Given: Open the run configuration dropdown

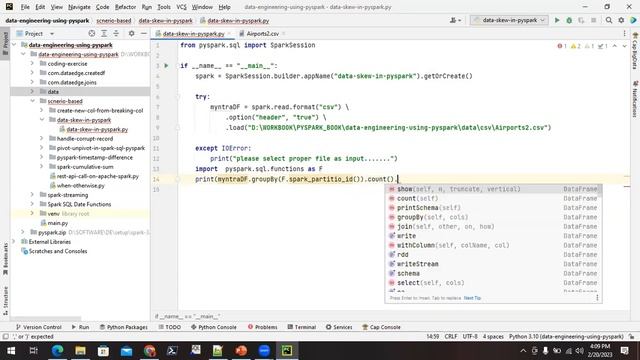Looking at the screenshot, I should coord(509,20).
